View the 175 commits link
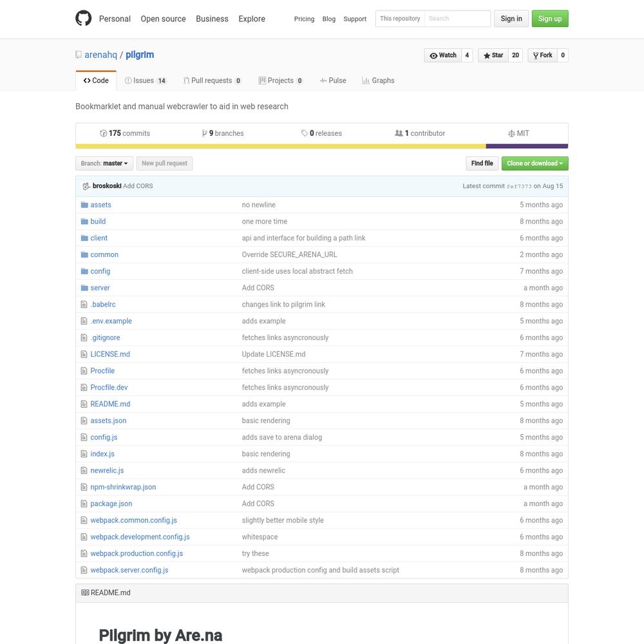Viewport: 644px width, 644px height. click(125, 133)
